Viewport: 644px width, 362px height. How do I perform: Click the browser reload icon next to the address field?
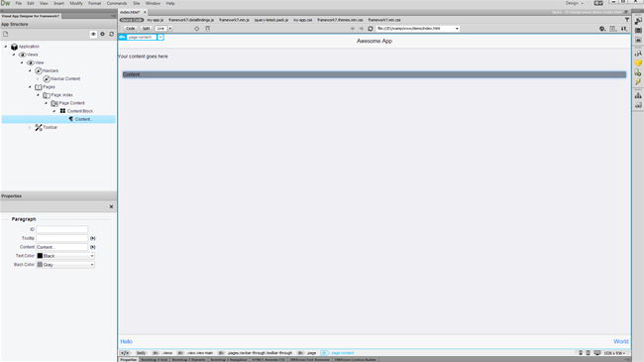[x=371, y=29]
